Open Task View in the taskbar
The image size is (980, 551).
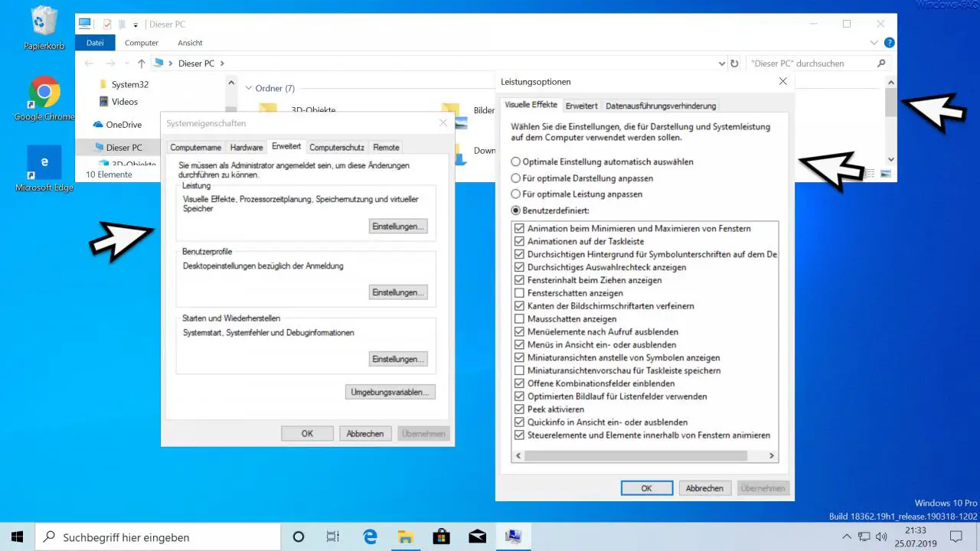click(x=333, y=537)
